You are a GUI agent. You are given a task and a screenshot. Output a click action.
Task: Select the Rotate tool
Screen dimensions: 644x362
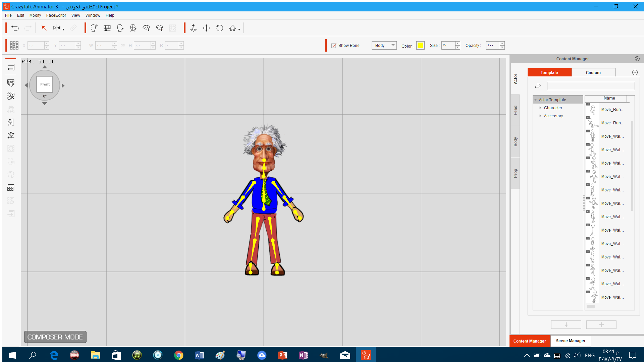220,28
